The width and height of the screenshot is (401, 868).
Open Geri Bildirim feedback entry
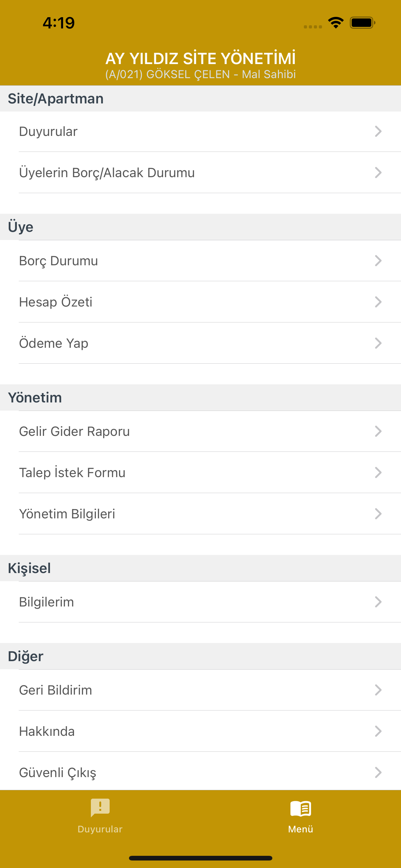point(200,690)
